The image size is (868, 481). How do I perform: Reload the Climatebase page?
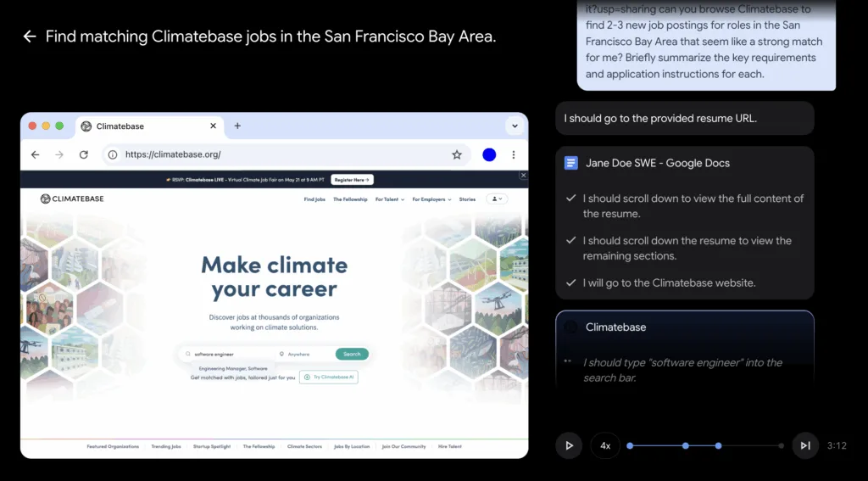click(x=84, y=154)
